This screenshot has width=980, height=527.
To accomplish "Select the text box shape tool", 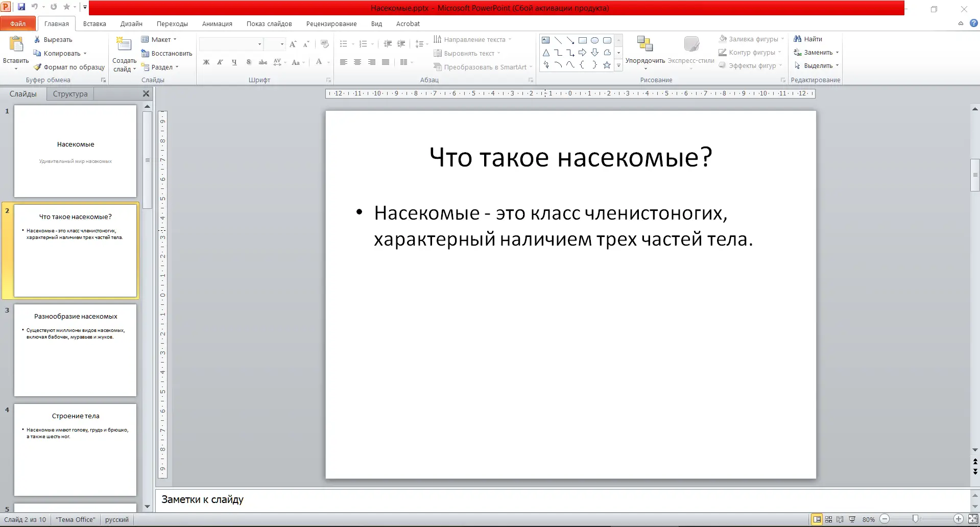I will tap(546, 40).
